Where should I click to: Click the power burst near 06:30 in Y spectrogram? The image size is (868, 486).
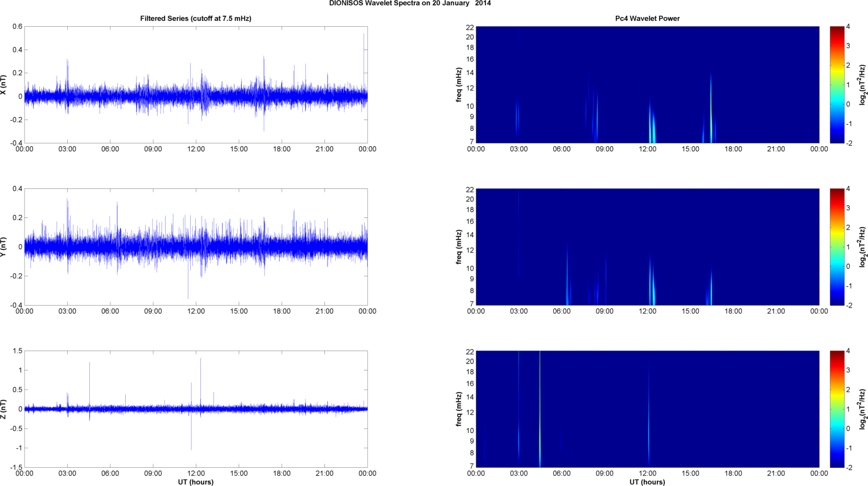pyautogui.click(x=567, y=276)
